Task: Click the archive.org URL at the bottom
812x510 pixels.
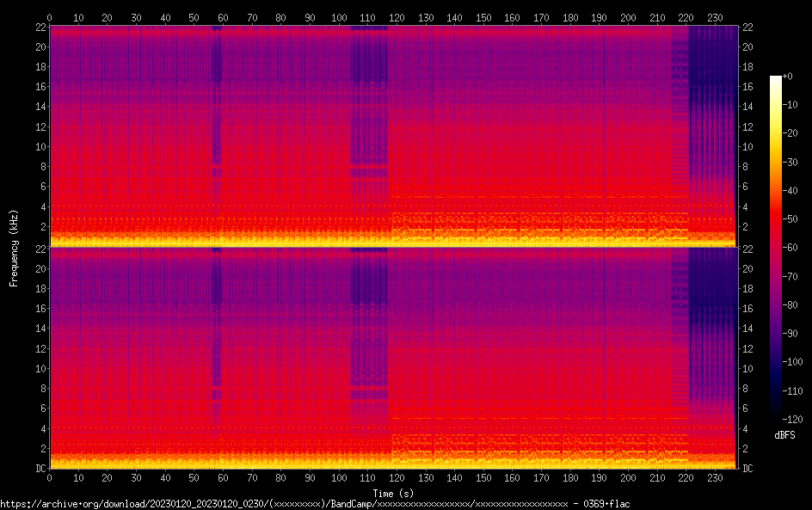Action: point(318,503)
